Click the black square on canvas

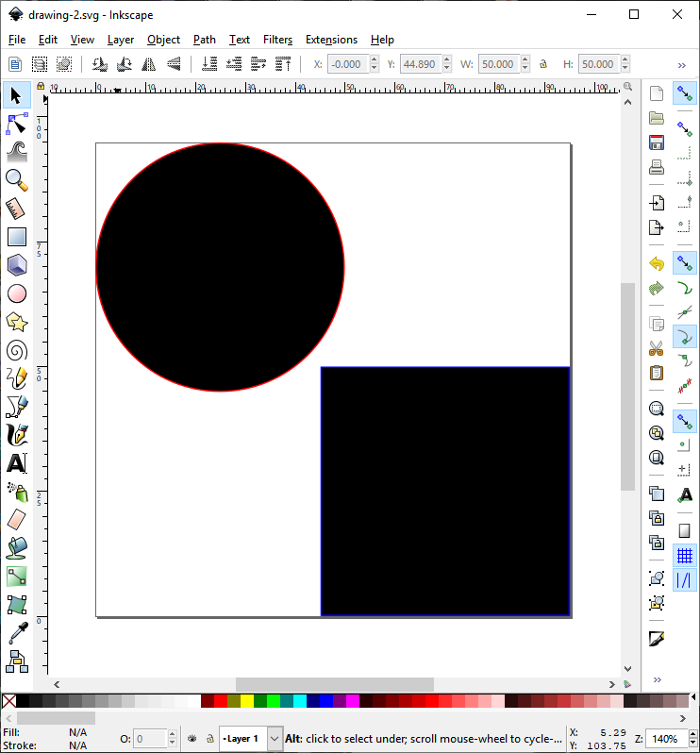click(x=445, y=492)
